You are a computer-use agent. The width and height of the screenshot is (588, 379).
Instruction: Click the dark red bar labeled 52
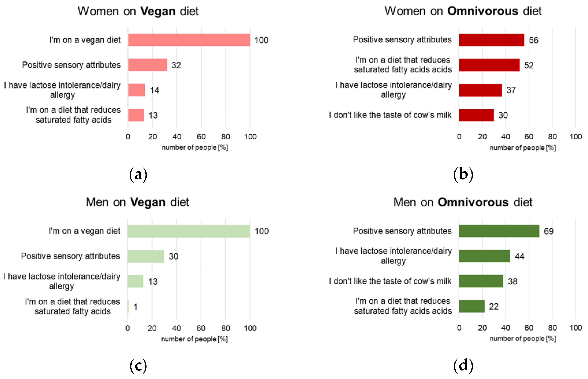(x=489, y=65)
